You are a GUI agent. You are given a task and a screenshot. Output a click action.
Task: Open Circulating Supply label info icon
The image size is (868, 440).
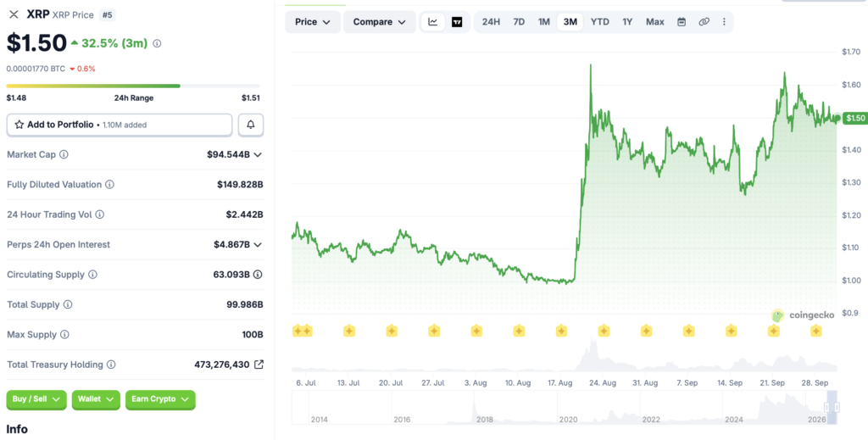[92, 275]
